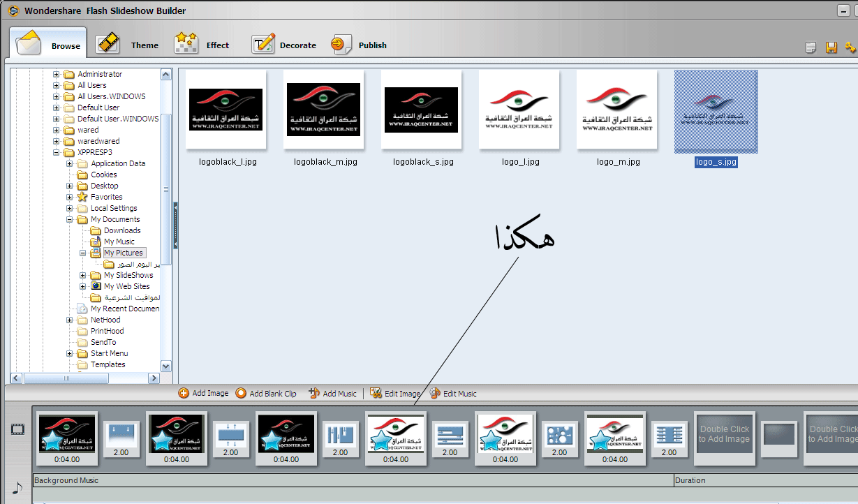Click the film strip track icon
Screen dimensions: 858x504
[17, 429]
